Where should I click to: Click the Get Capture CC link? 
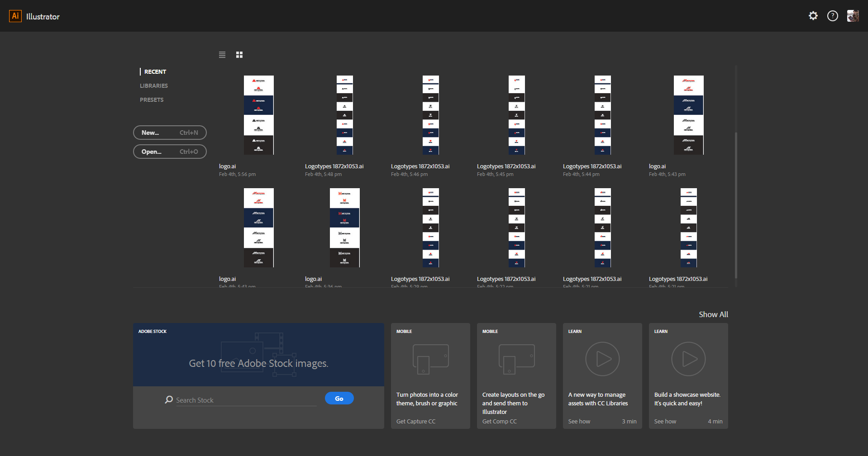point(416,421)
